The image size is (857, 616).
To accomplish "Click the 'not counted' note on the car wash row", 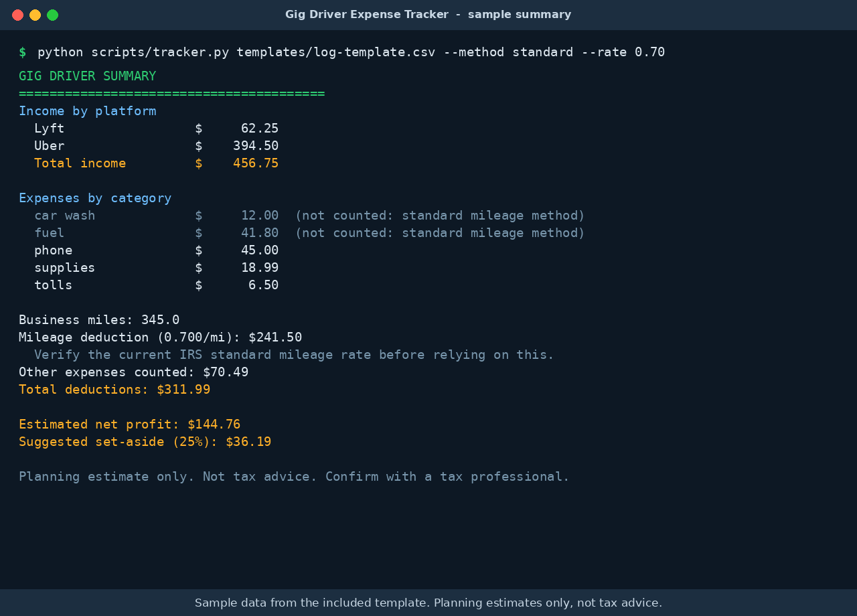I will coord(440,216).
